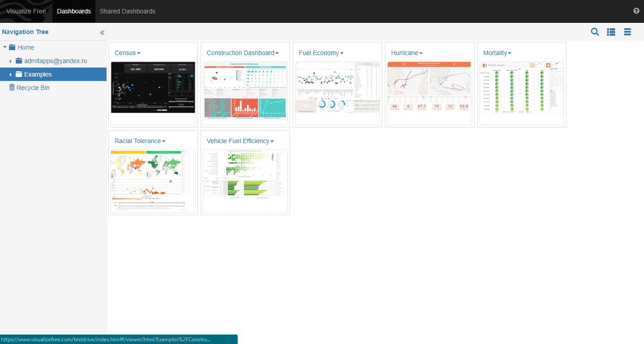The image size is (644, 344).
Task: Click the Vehicle Fuel Efficiency title link
Action: tap(238, 141)
